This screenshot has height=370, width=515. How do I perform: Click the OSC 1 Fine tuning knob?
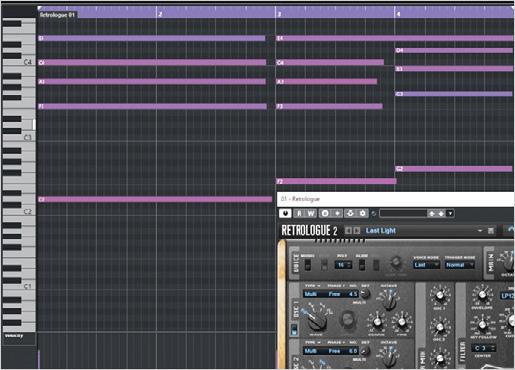click(402, 322)
